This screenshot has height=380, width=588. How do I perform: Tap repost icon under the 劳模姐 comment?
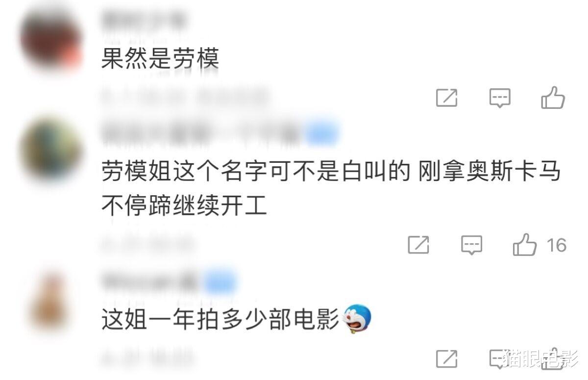coord(418,245)
